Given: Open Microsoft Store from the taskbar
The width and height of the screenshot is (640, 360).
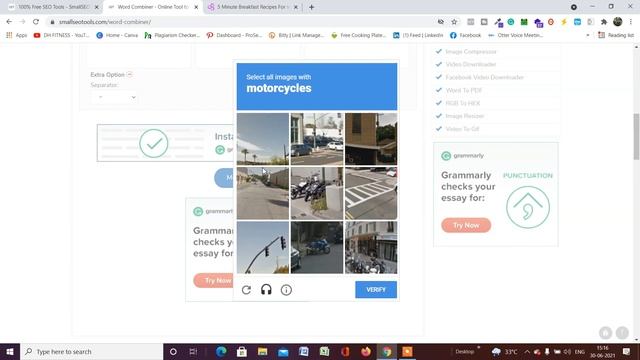Looking at the screenshot, I should (242, 351).
